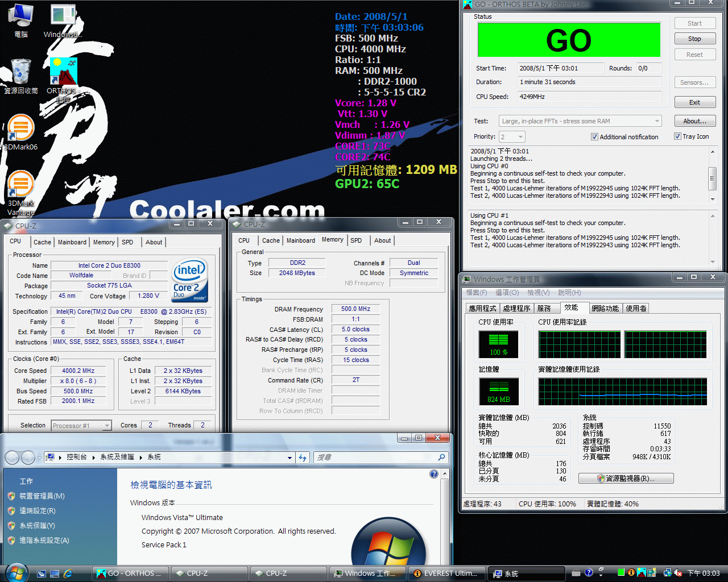Select the 3DMark Vantage desktop shortcut

pyautogui.click(x=20, y=192)
